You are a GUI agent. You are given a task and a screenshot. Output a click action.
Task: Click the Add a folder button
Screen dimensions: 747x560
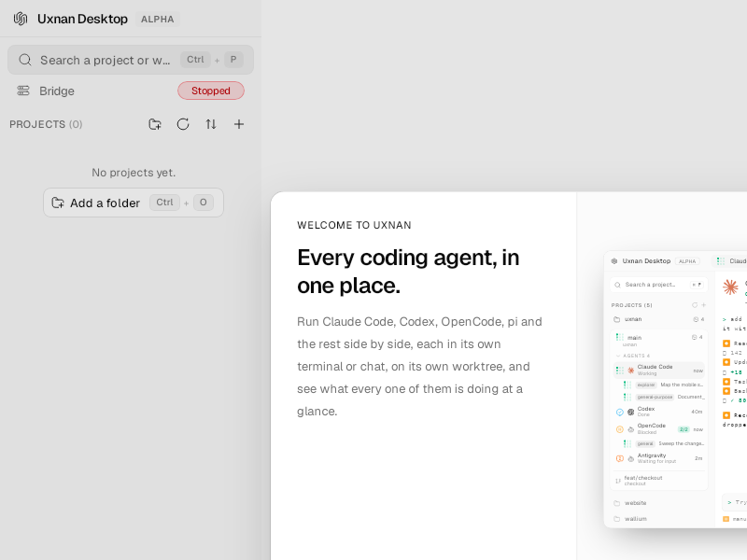point(134,203)
